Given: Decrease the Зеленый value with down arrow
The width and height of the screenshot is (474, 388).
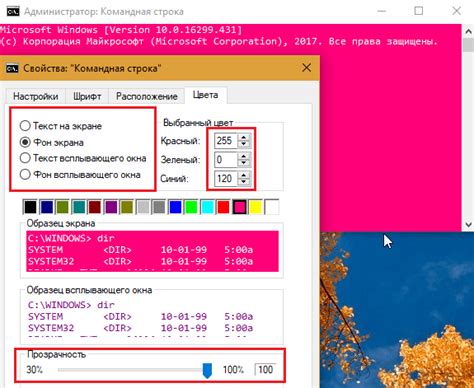Looking at the screenshot, I should pyautogui.click(x=244, y=163).
